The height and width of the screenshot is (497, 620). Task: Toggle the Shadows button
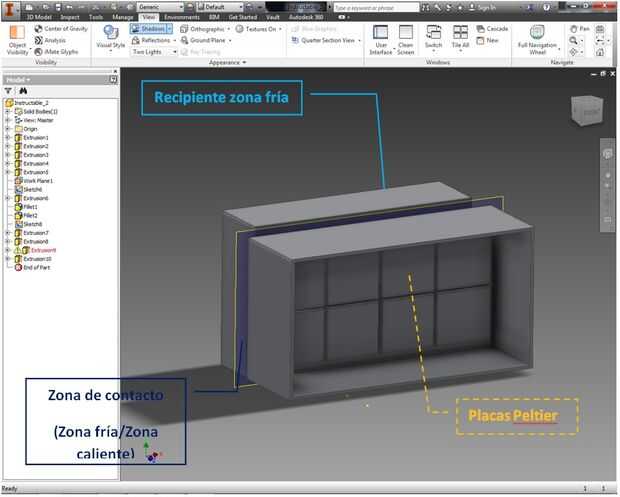pos(148,28)
